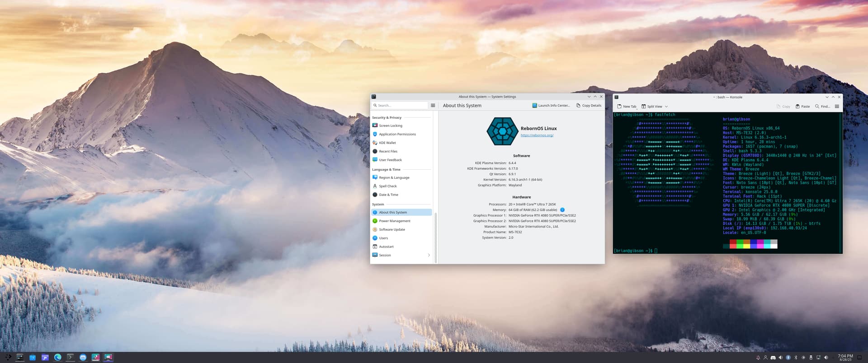Viewport: 868px width, 363px height.
Task: Click 'KDE Plasma Version:' label text
Action: 491,163
